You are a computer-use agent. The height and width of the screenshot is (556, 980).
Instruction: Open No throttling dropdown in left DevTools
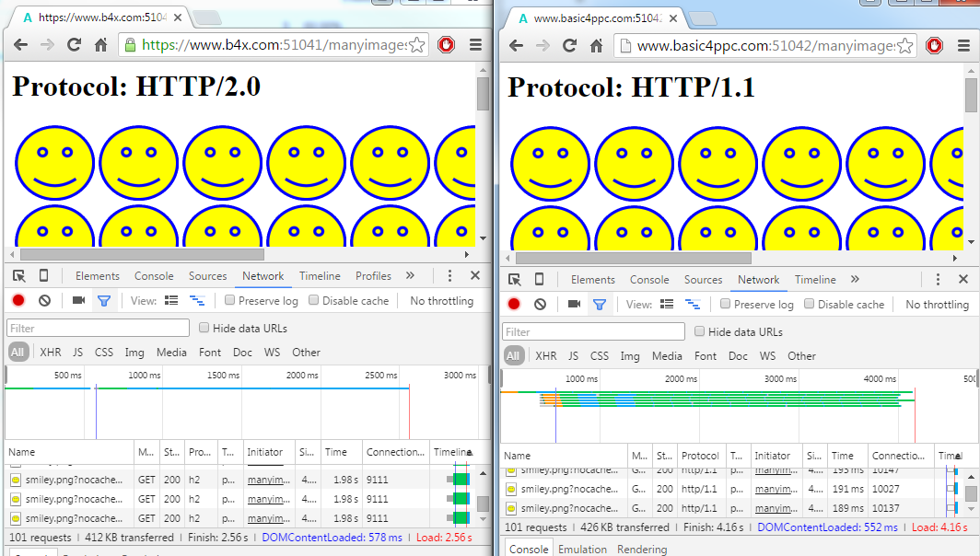pyautogui.click(x=441, y=300)
